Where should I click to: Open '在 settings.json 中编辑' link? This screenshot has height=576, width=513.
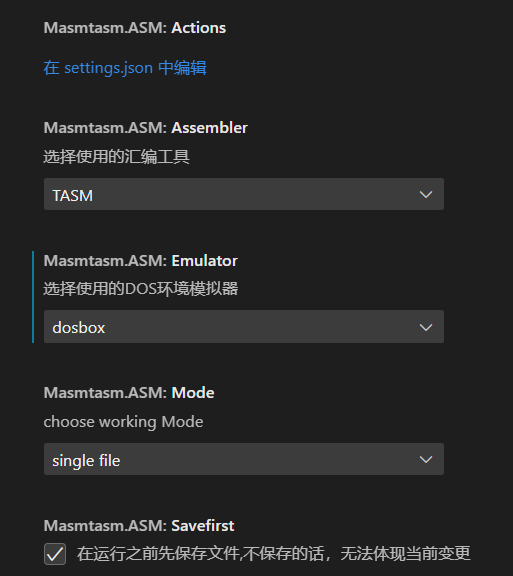(125, 68)
